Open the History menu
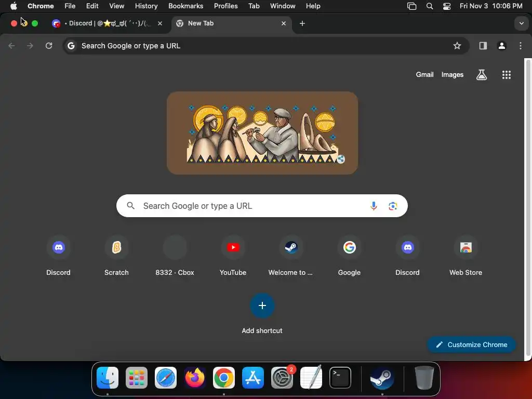This screenshot has height=399, width=532. pyautogui.click(x=146, y=6)
